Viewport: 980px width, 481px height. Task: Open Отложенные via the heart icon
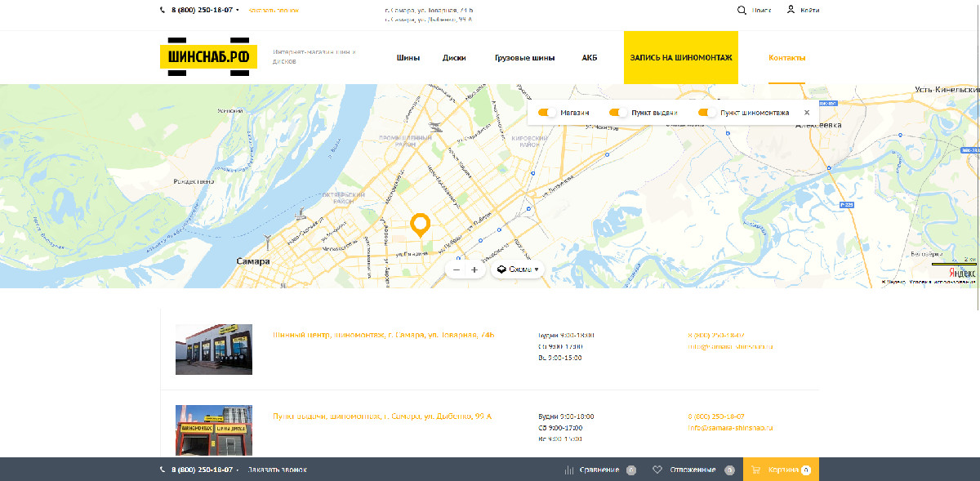click(657, 470)
